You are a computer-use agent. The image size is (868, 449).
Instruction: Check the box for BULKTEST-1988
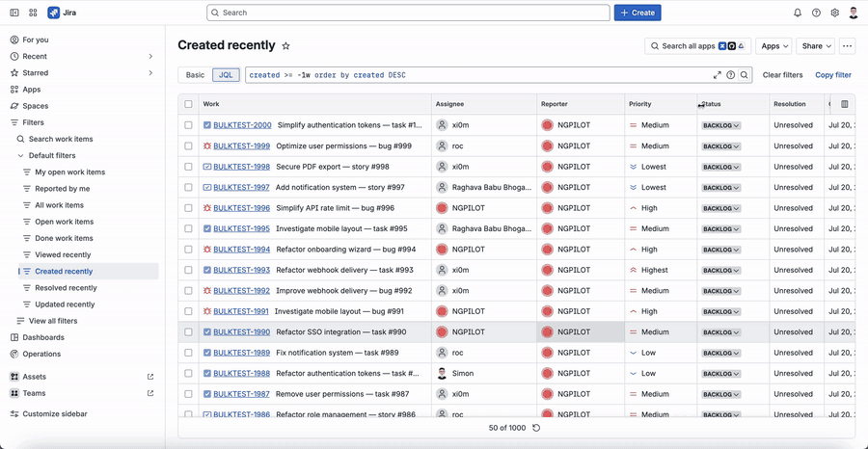(x=189, y=373)
